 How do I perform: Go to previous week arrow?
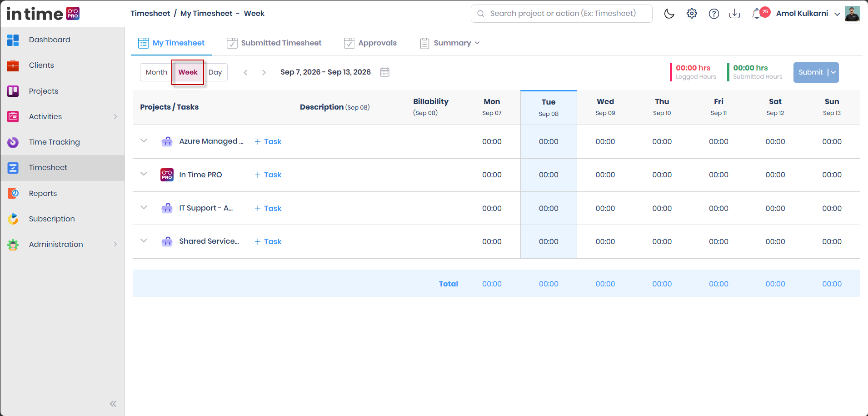pos(245,72)
